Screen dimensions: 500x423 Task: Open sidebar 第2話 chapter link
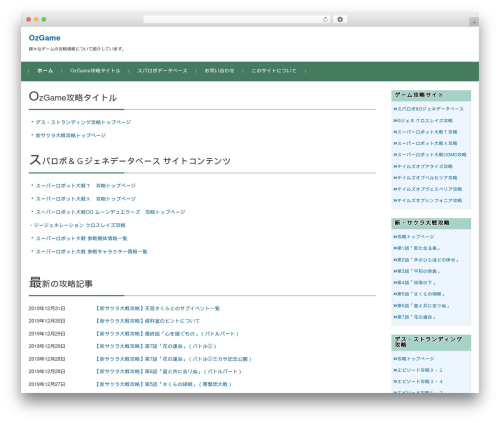pyautogui.click(x=426, y=260)
